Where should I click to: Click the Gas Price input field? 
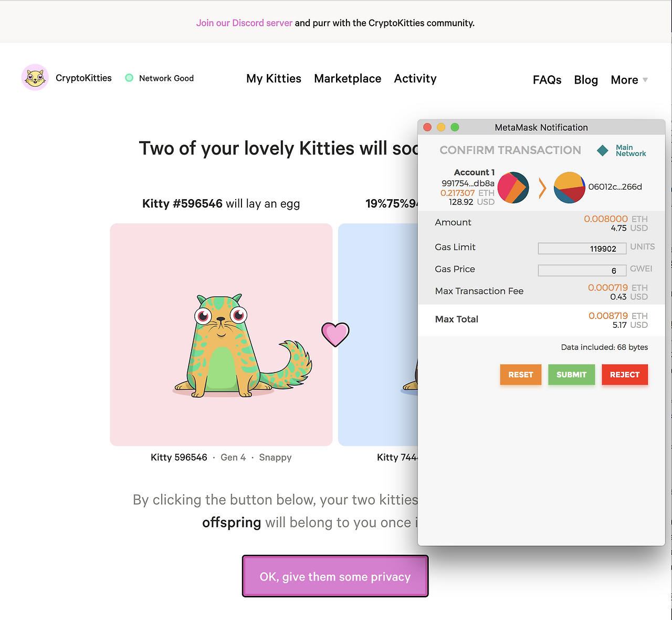582,271
